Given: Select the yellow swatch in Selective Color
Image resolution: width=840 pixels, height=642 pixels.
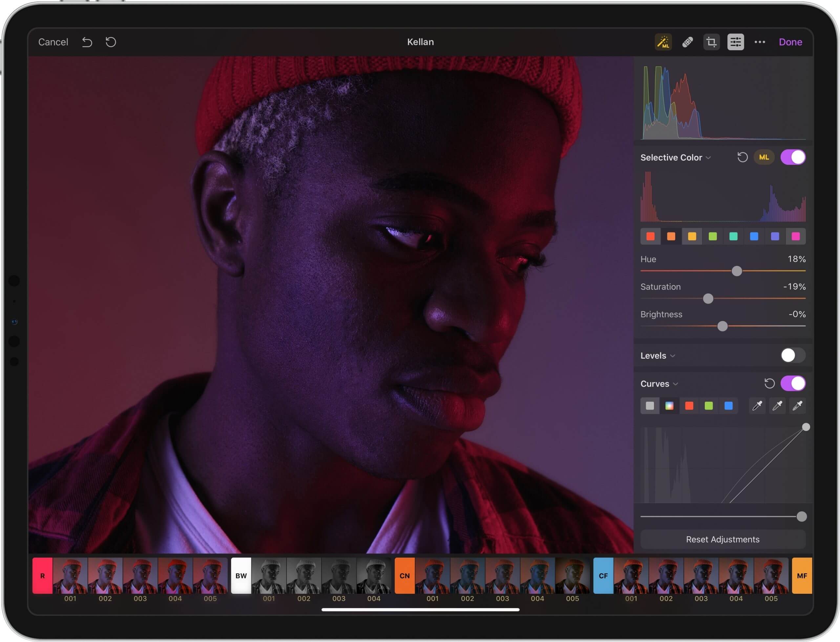Looking at the screenshot, I should pos(692,236).
